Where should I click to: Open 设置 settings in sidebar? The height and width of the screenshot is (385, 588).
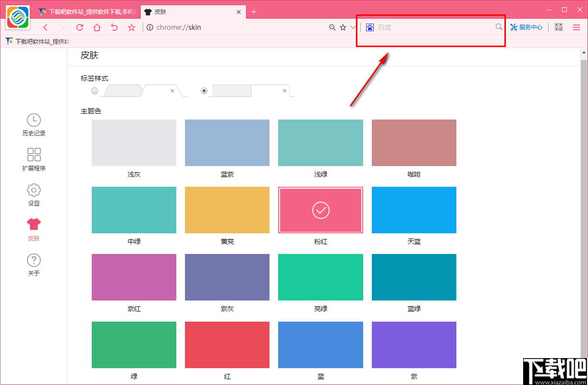tap(34, 194)
